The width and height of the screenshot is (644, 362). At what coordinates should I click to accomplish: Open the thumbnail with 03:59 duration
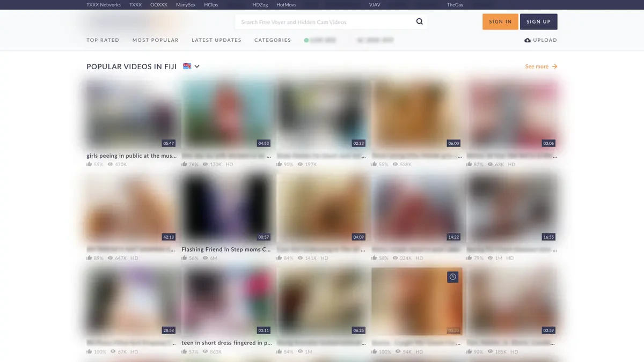tap(512, 301)
